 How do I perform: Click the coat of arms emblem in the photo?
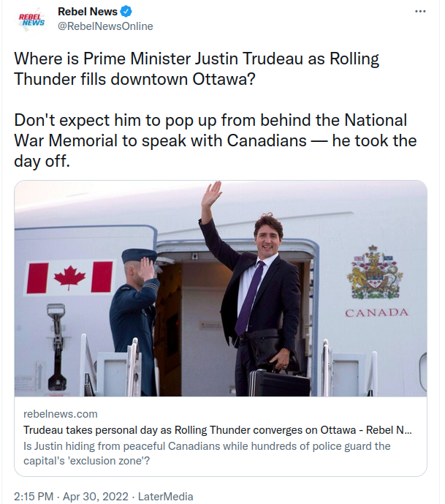pos(376,272)
